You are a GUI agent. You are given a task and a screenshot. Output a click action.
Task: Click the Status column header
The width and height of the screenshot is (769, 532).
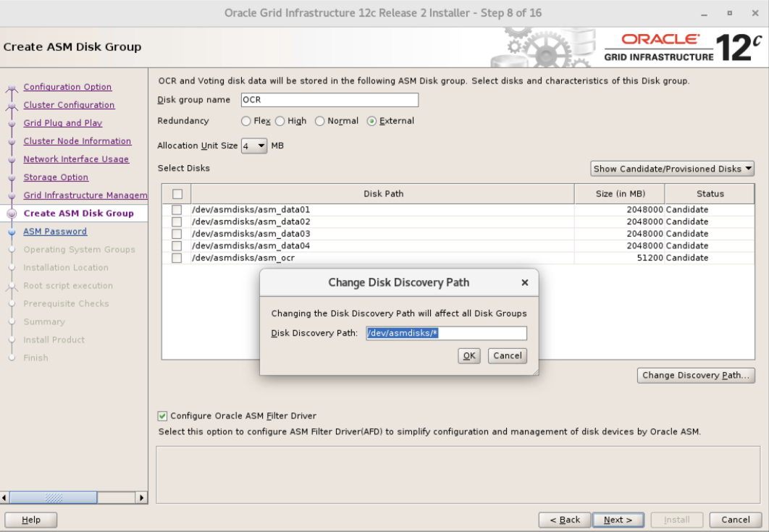[x=710, y=194]
